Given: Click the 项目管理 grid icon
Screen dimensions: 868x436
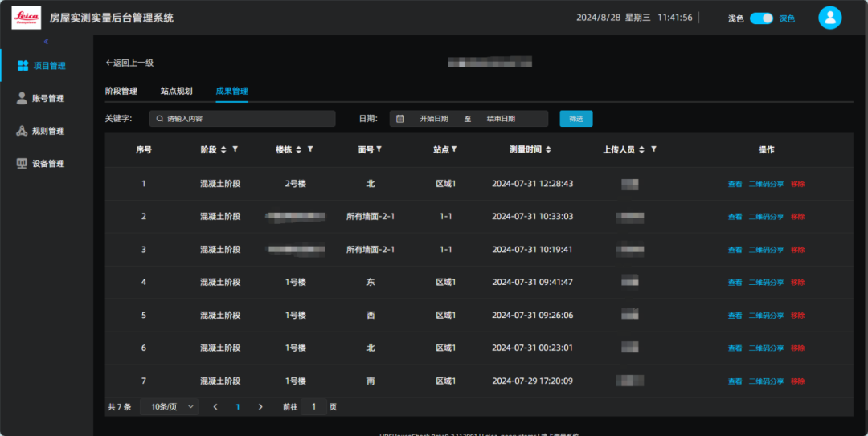Looking at the screenshot, I should pyautogui.click(x=23, y=66).
